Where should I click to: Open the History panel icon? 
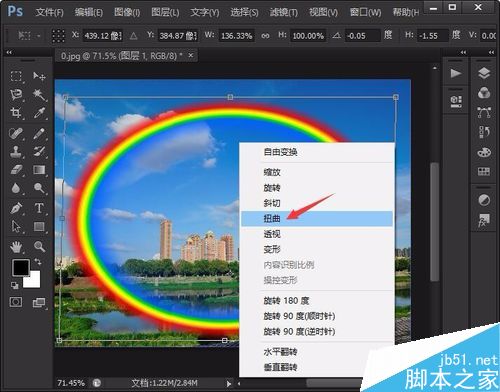484,132
